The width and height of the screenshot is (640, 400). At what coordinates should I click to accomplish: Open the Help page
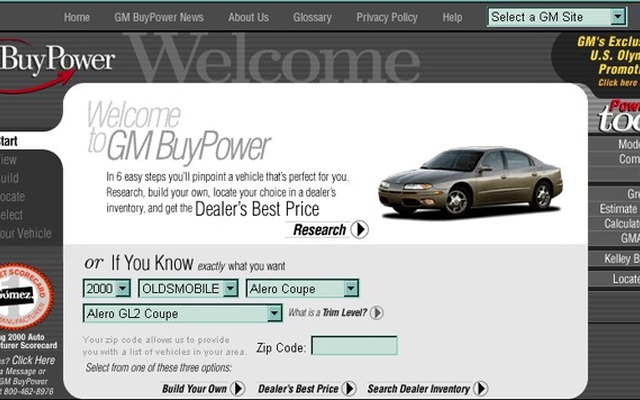point(452,18)
